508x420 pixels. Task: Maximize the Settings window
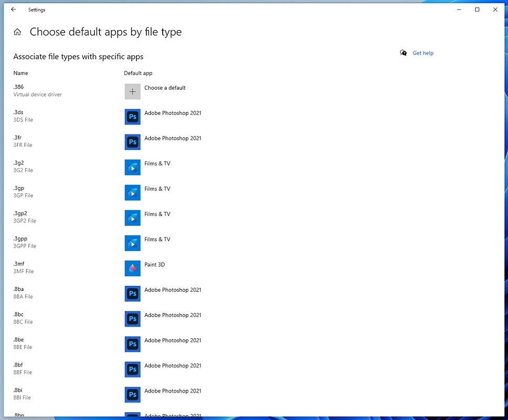(x=477, y=9)
